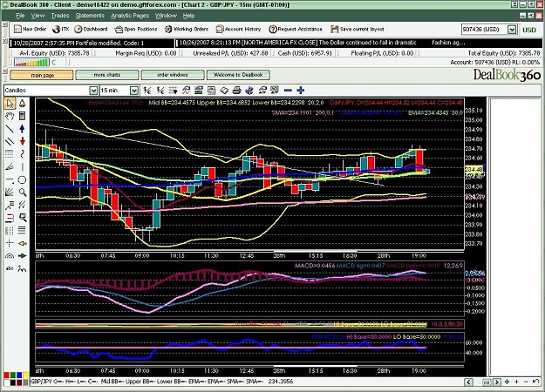Open Account History
545x392 pixels.
pyautogui.click(x=238, y=29)
